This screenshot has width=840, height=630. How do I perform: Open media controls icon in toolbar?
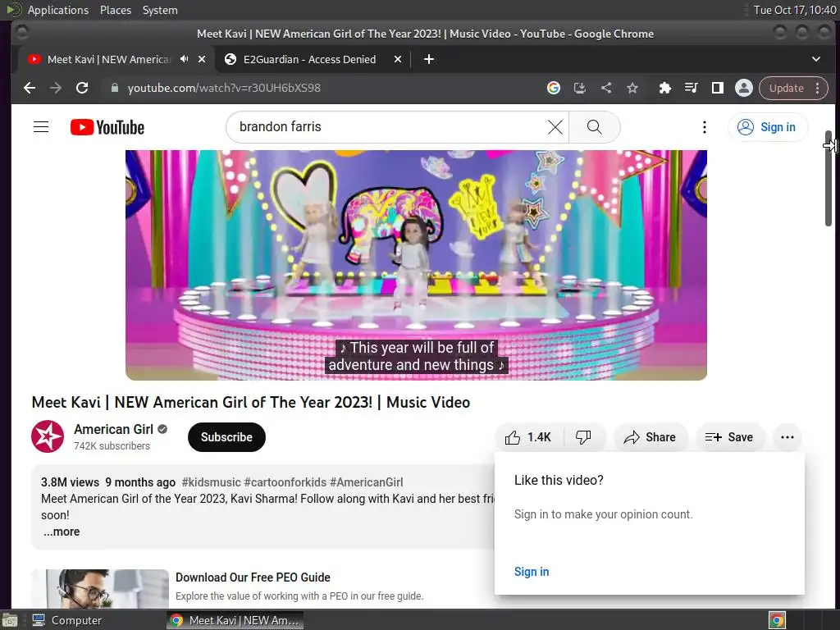(691, 88)
